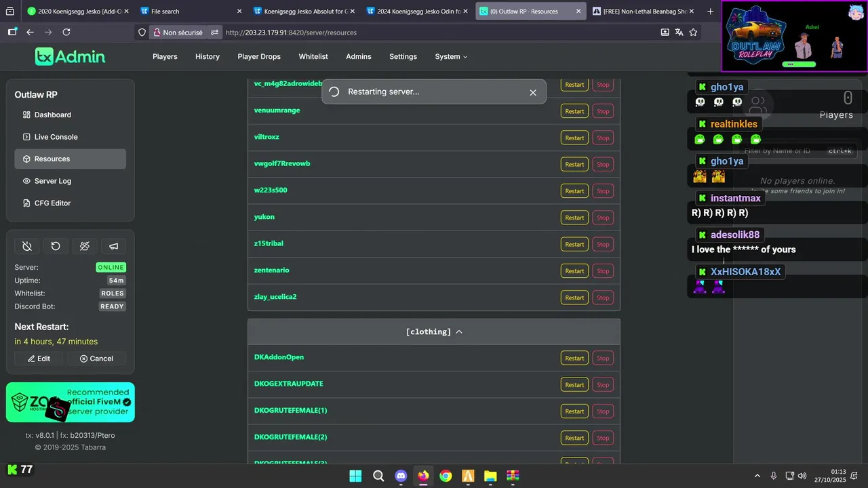Switch to 2024 Koenigsegg Jesko Odin tab
Screen dimensions: 868x488
coord(417,11)
